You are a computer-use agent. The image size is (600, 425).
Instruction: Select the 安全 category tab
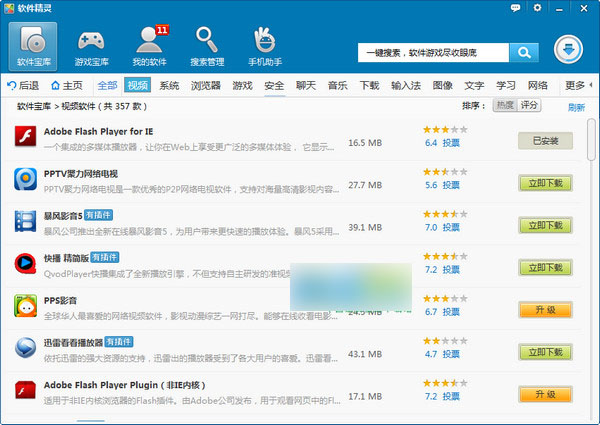tap(274, 85)
